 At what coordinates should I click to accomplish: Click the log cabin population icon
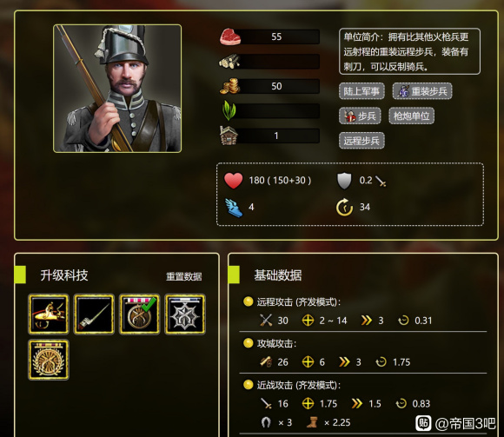229,136
